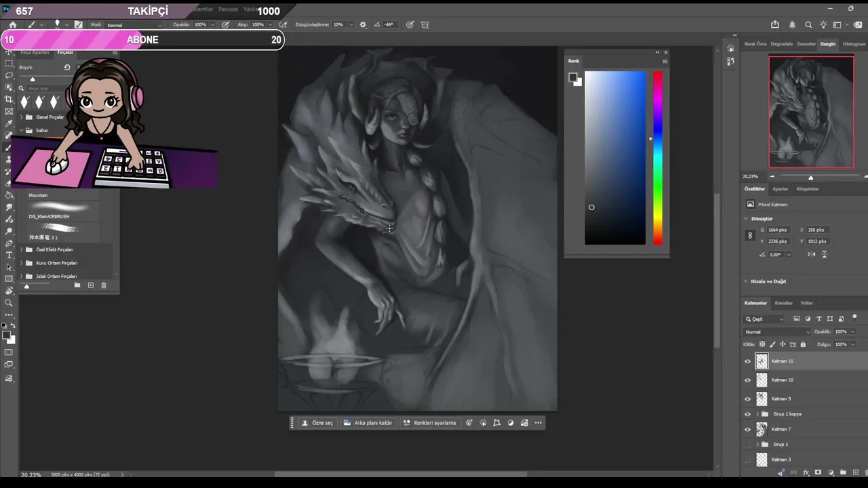Click the Özne seç button

pos(317,423)
